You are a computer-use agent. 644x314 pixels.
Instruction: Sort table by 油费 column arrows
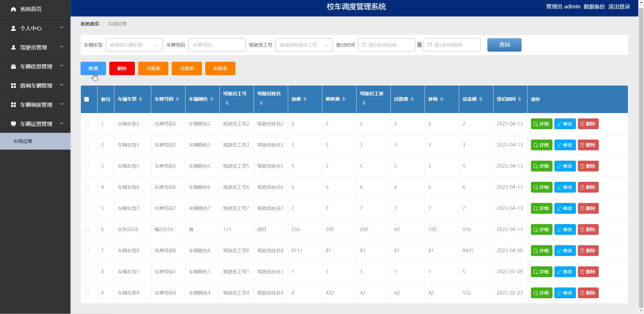coord(305,99)
